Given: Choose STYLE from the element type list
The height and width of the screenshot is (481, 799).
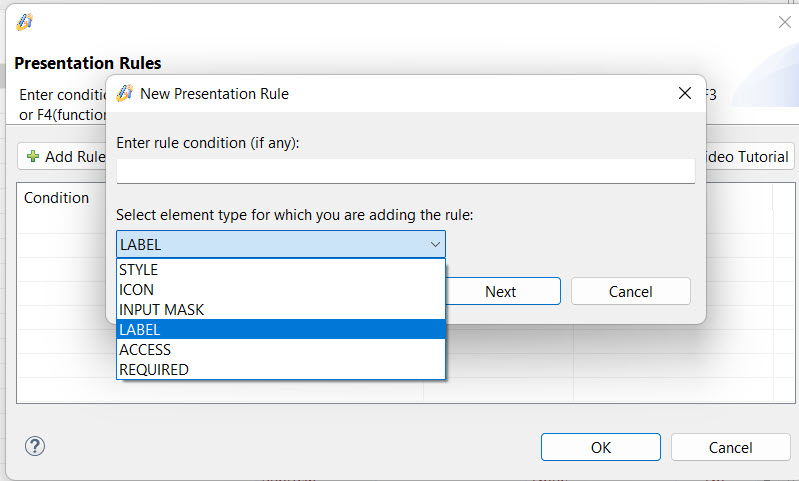Looking at the screenshot, I should click(x=281, y=270).
